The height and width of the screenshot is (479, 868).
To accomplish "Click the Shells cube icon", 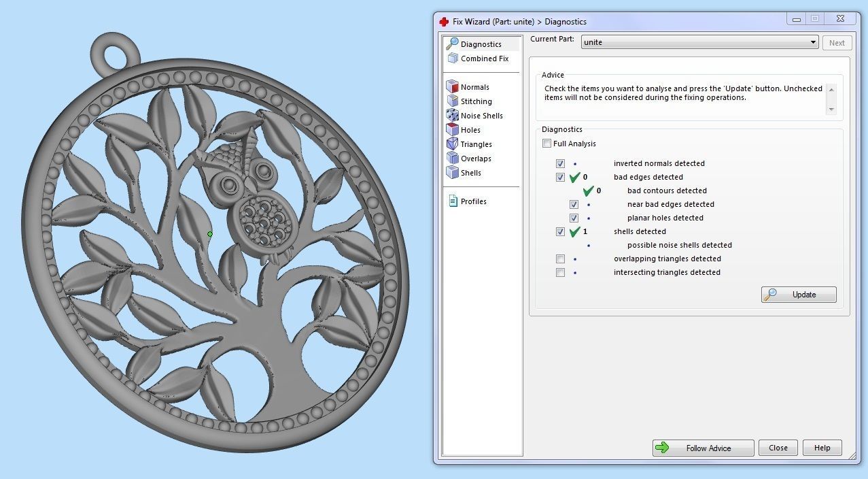I will pyautogui.click(x=452, y=173).
